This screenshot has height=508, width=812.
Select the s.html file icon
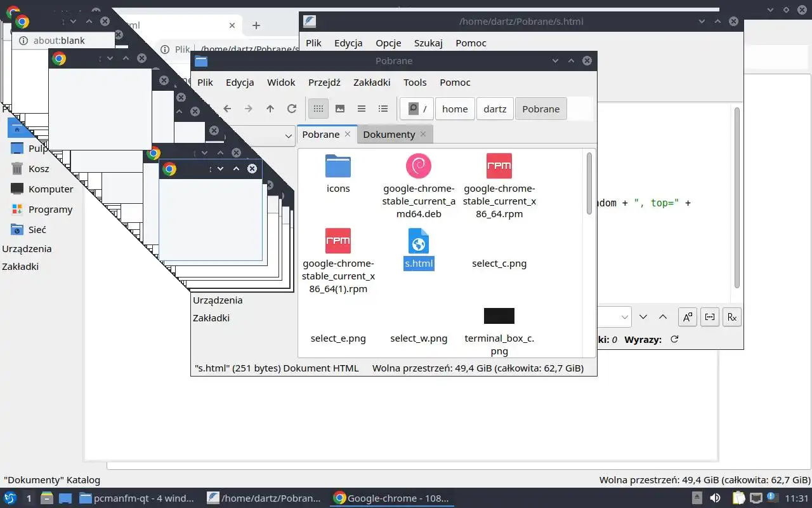pyautogui.click(x=419, y=241)
